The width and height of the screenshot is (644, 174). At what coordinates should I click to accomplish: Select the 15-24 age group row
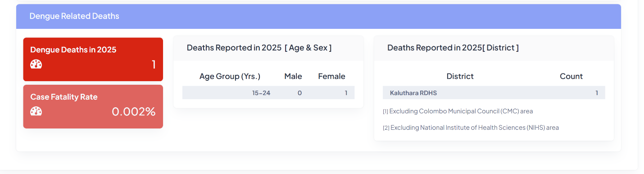[x=268, y=93]
